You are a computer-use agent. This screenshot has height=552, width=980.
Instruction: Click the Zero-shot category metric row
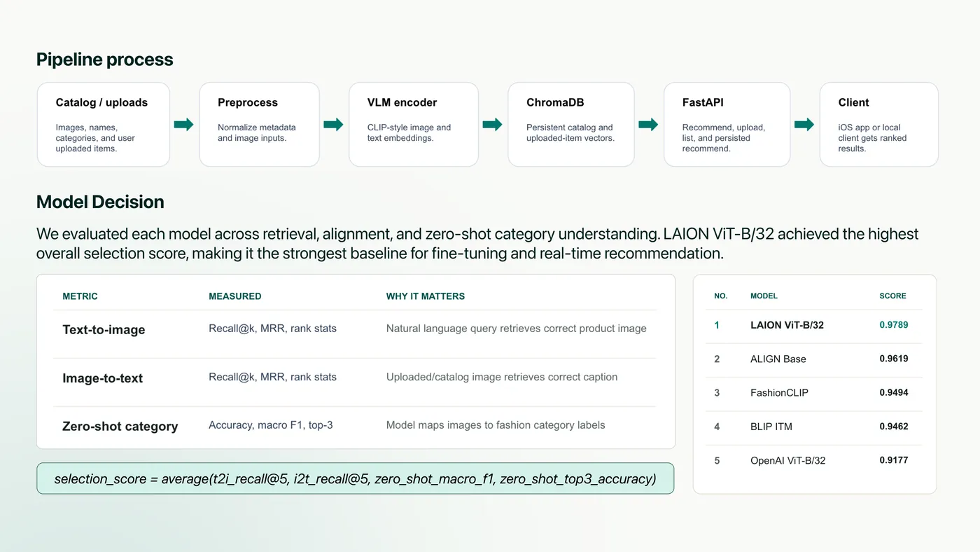pos(355,426)
